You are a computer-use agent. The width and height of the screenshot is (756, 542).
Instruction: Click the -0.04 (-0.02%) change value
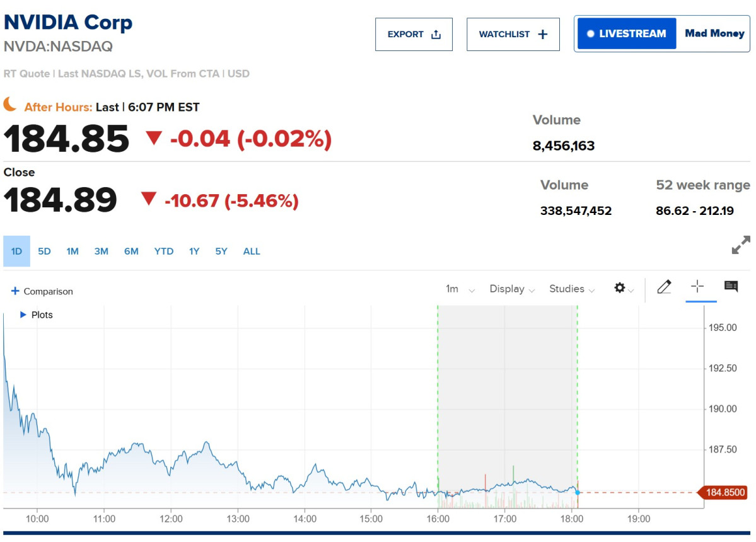[x=251, y=139]
